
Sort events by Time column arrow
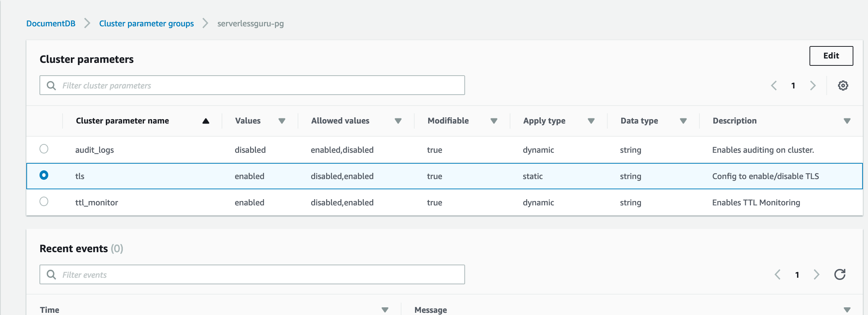pyautogui.click(x=385, y=310)
